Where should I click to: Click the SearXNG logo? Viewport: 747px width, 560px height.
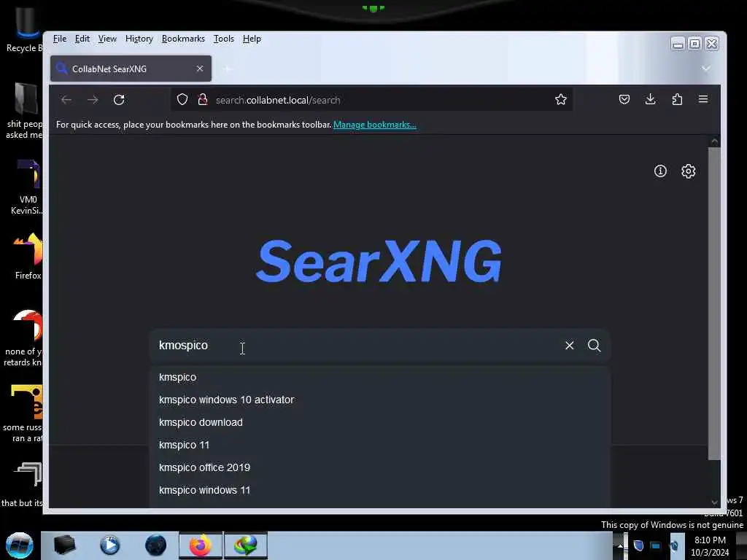pyautogui.click(x=379, y=261)
